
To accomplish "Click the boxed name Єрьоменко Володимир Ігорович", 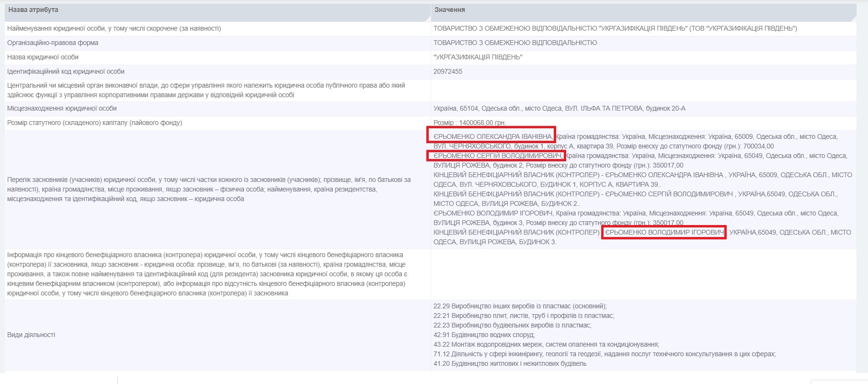I will tap(664, 232).
